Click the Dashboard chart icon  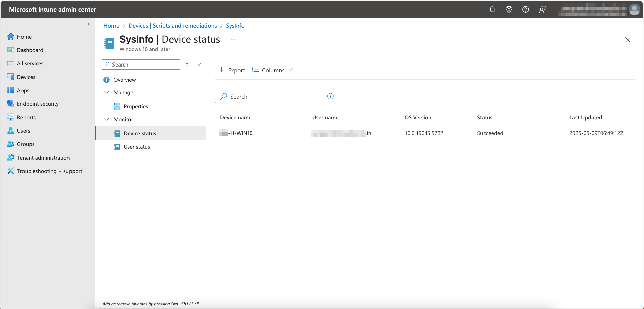tap(11, 50)
